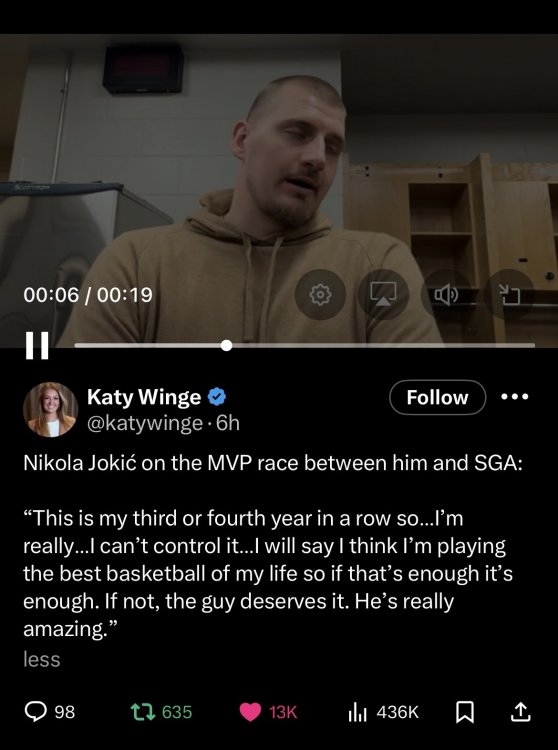558x750 pixels.
Task: View analytics via the 436K bar icon
Action: [358, 712]
